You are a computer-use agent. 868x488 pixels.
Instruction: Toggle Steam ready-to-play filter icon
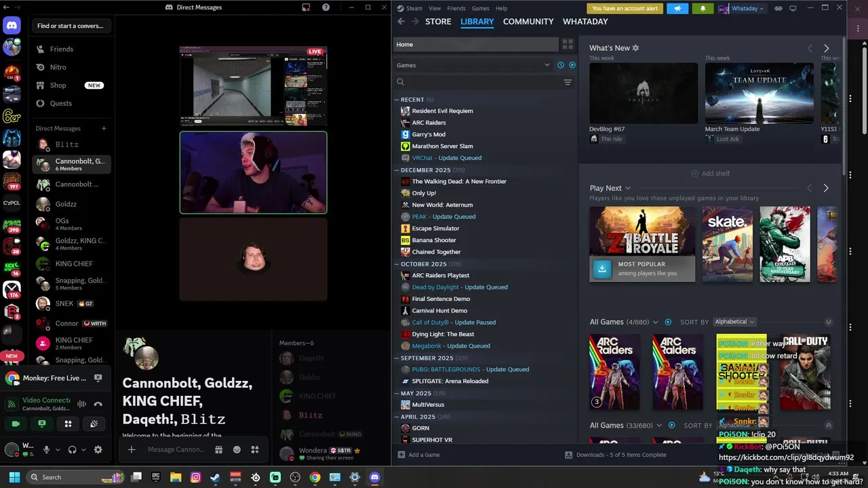pyautogui.click(x=572, y=65)
